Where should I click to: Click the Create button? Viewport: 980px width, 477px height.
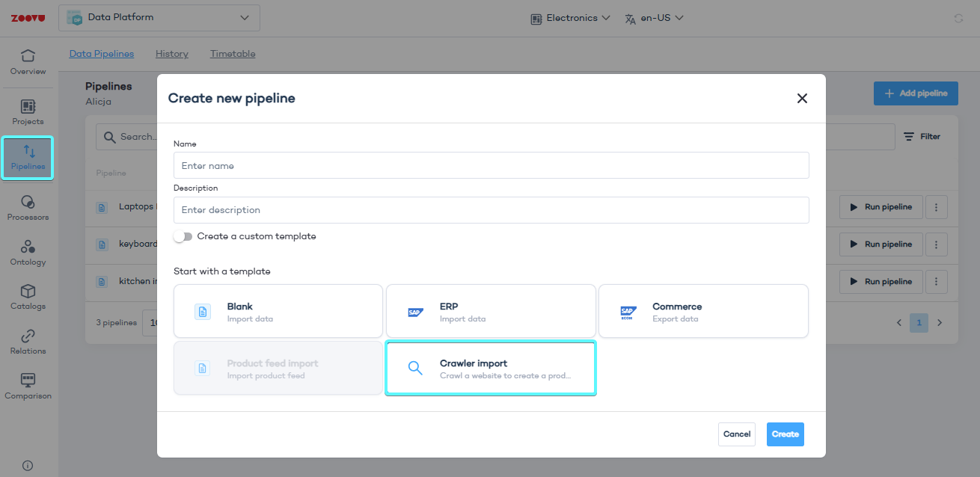pos(785,434)
